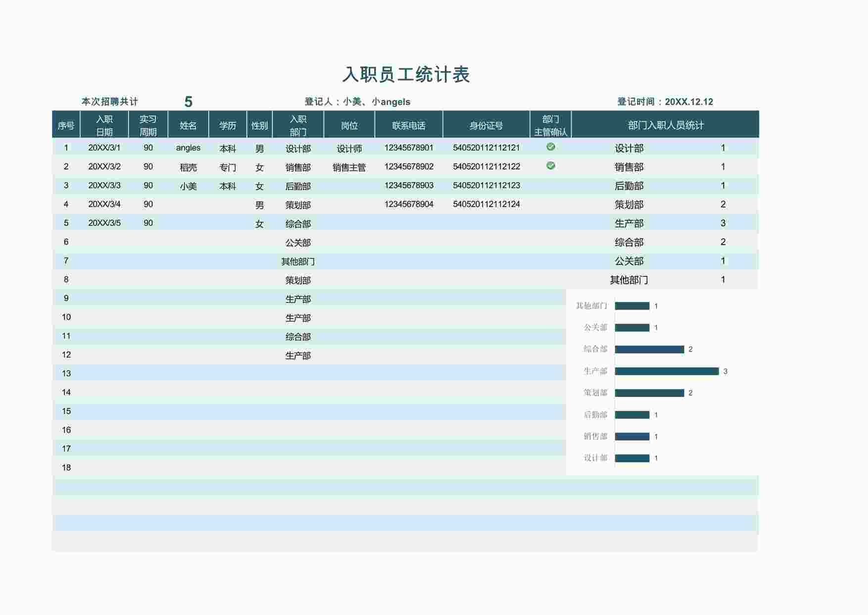The image size is (868, 615).
Task: Select the 岗位 column header
Action: pyautogui.click(x=349, y=125)
